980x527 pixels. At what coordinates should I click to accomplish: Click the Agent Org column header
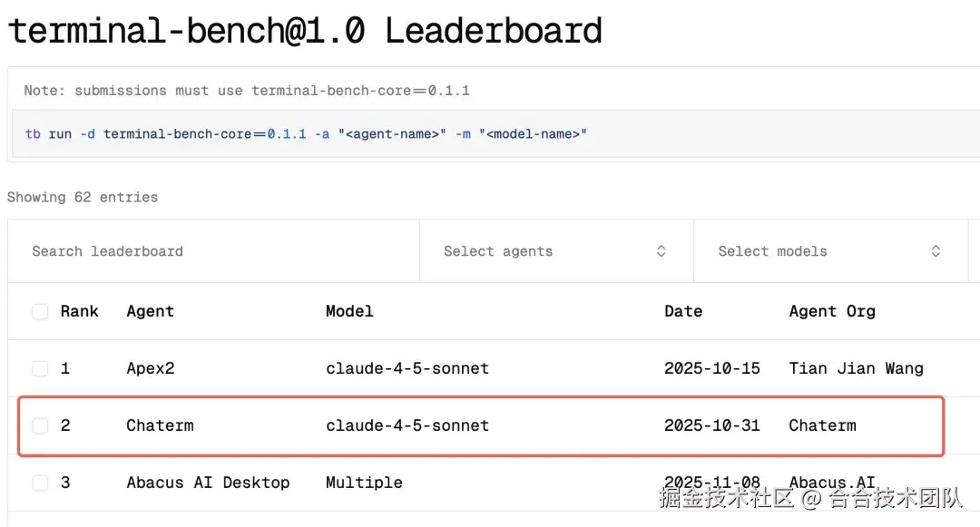pyautogui.click(x=832, y=311)
